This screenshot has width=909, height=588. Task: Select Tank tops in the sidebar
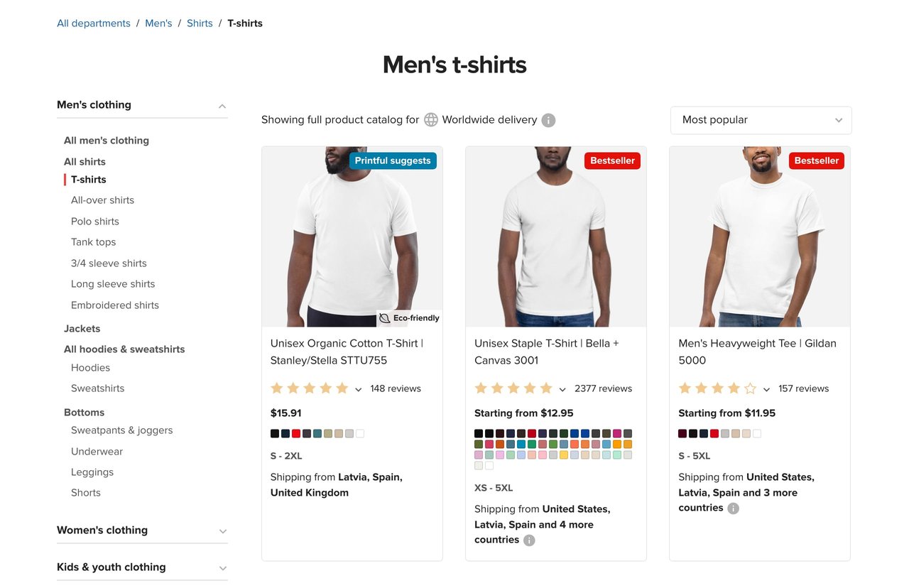pos(93,241)
